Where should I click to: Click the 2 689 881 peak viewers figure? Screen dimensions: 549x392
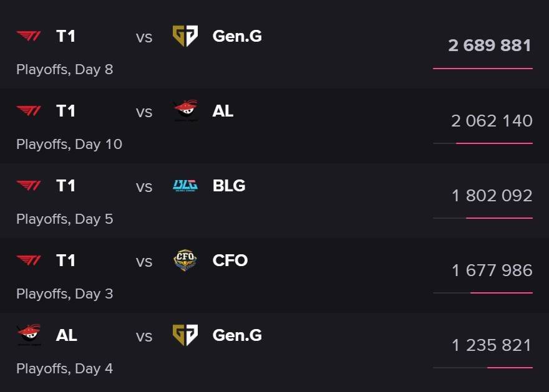coord(490,45)
